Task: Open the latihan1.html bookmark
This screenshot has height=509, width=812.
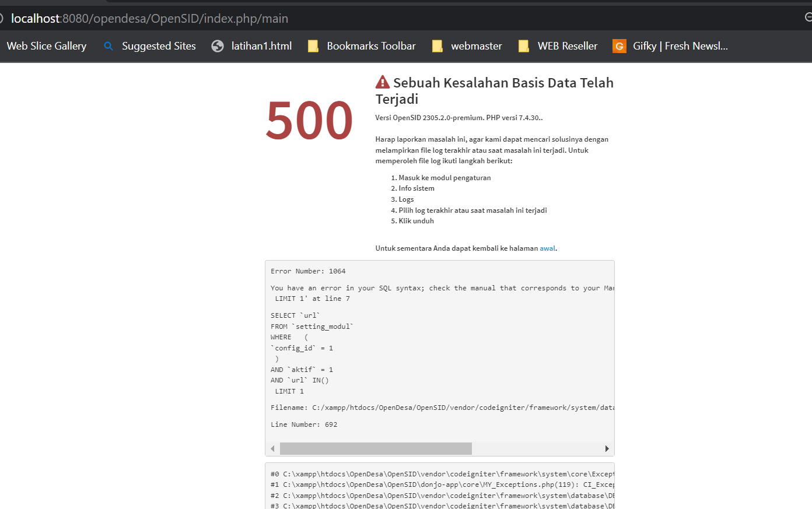Action: coord(261,45)
